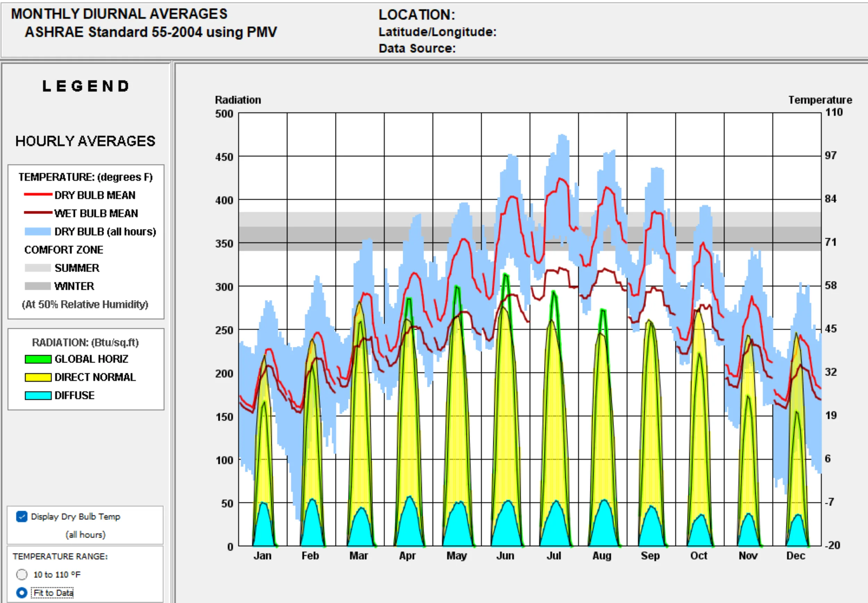
Task: Click the Aug month label
Action: pos(602,556)
